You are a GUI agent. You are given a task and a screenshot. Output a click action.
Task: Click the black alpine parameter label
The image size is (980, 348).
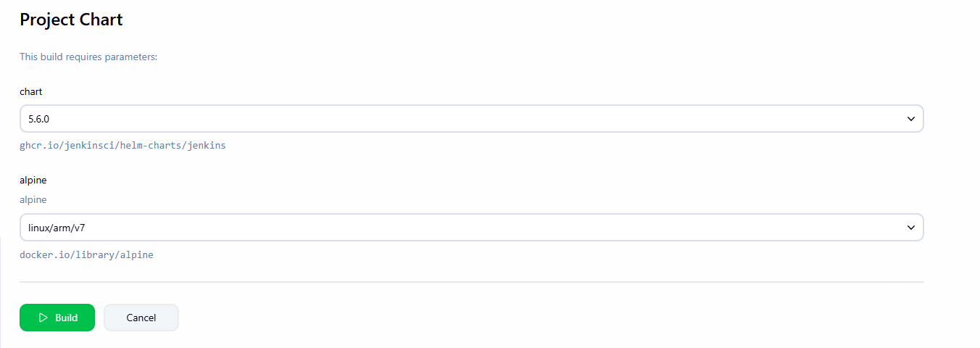[33, 180]
